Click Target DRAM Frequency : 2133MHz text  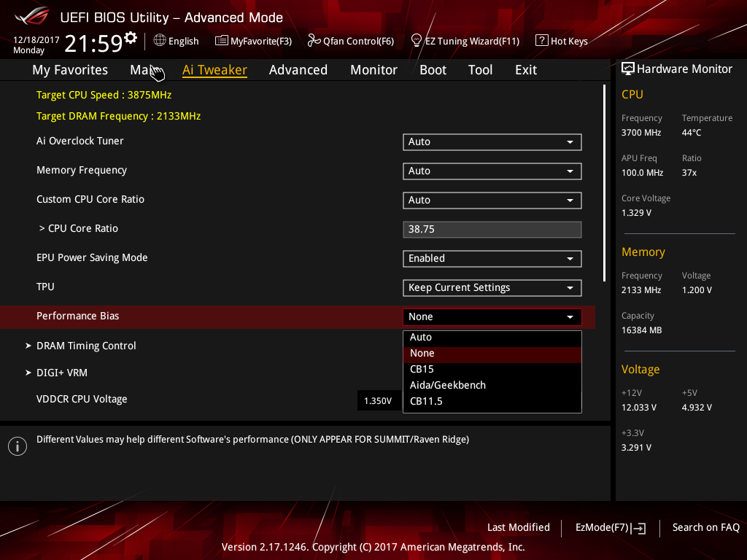tap(119, 116)
